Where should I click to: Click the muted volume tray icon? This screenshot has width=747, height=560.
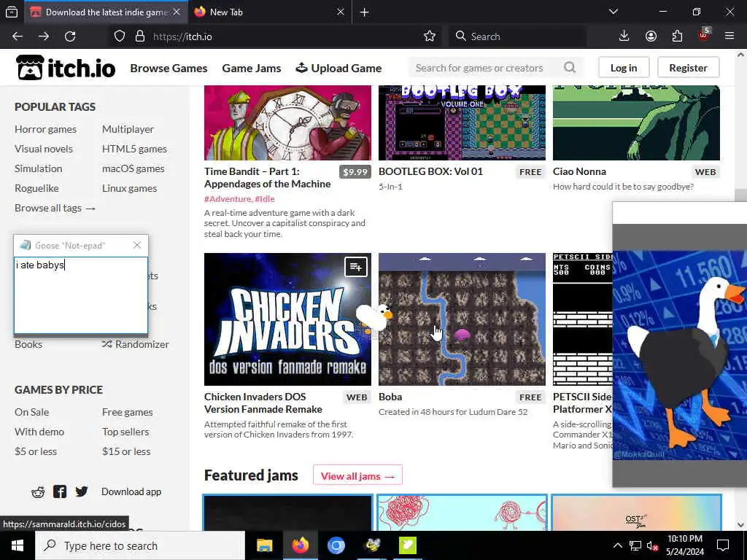click(x=653, y=545)
